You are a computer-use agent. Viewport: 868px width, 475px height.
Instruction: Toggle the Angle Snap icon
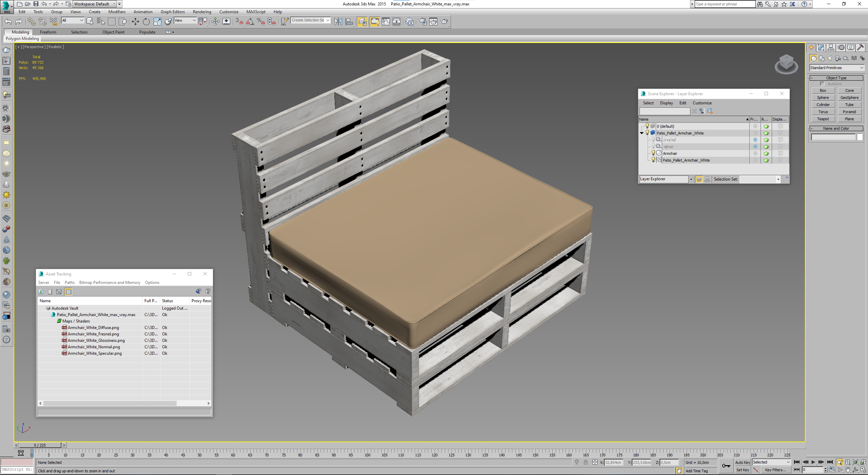coord(250,22)
